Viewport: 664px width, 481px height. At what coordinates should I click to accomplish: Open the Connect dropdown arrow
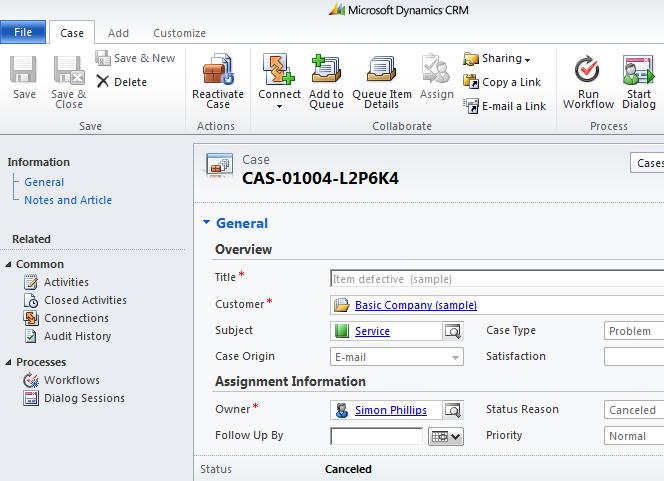pos(279,106)
